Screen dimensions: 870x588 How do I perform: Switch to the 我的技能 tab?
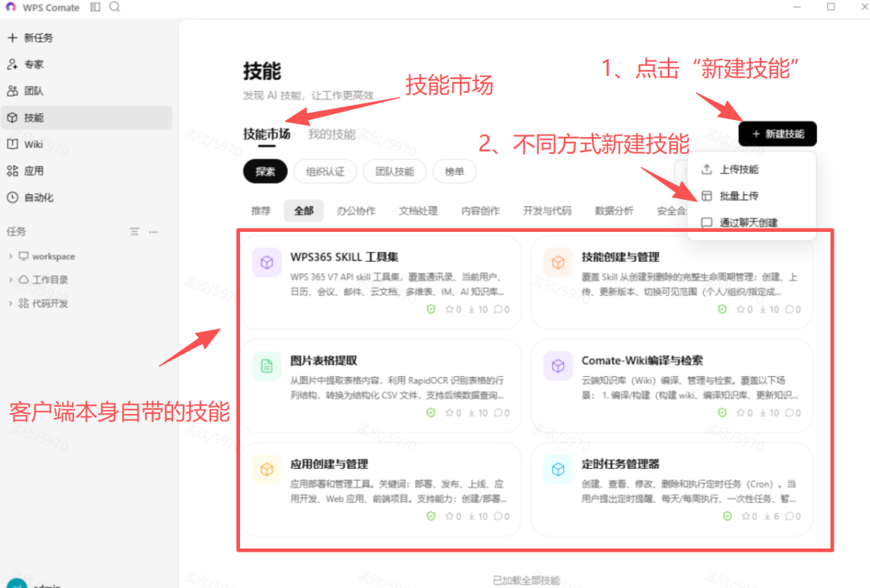click(x=332, y=135)
